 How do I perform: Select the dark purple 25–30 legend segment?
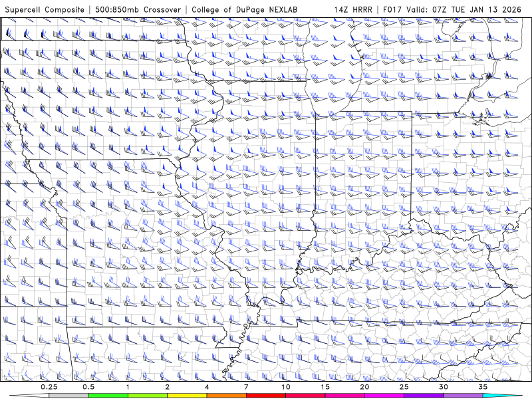pyautogui.click(x=424, y=396)
